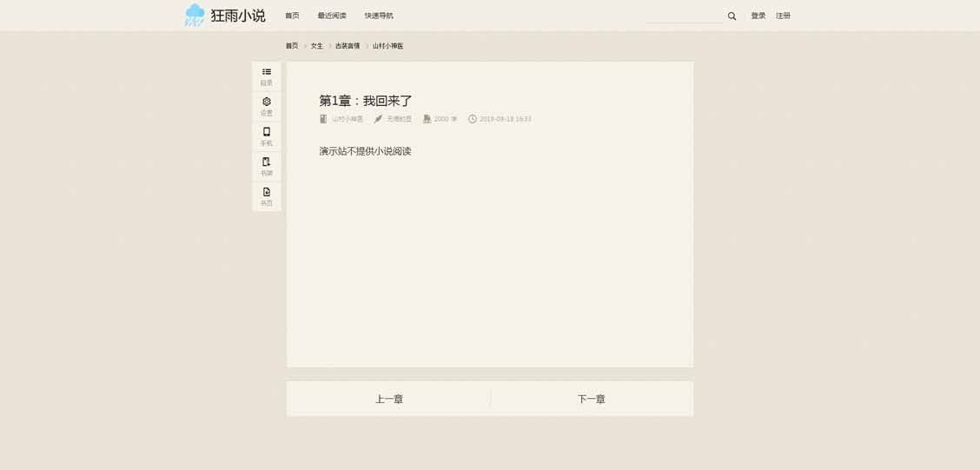980x470 pixels.
Task: Open 快速导航 in top navigation
Action: 379,16
